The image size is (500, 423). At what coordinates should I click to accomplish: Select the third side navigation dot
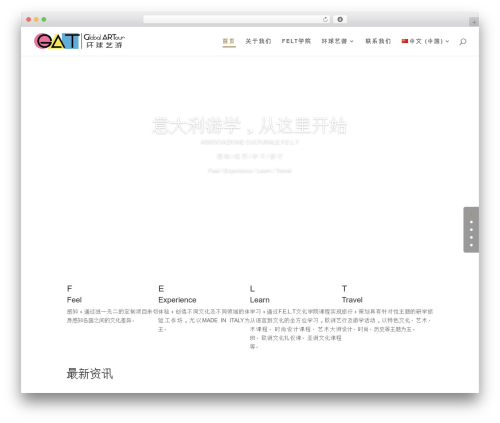tap(471, 230)
